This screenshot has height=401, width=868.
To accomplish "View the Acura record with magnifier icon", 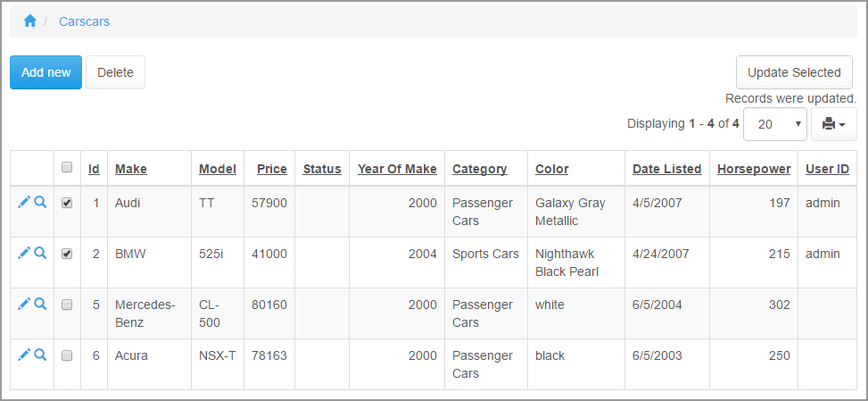I will click(x=40, y=355).
